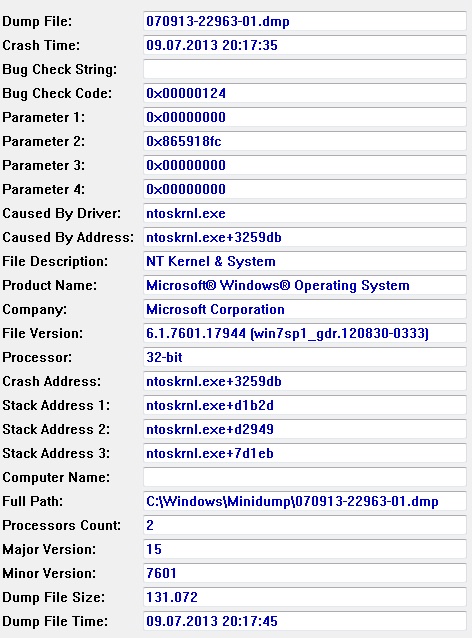This screenshot has width=472, height=638.
Task: Click the File Version value field
Action: 305,333
